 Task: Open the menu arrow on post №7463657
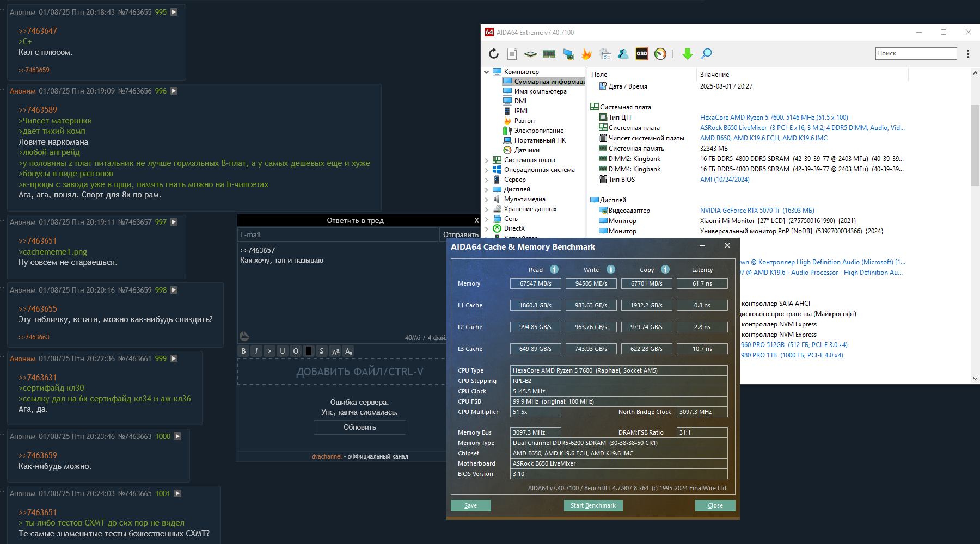pyautogui.click(x=174, y=222)
